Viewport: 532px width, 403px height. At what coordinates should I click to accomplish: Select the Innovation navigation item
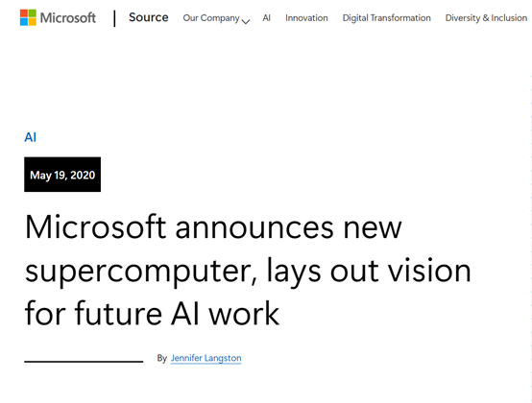click(306, 18)
